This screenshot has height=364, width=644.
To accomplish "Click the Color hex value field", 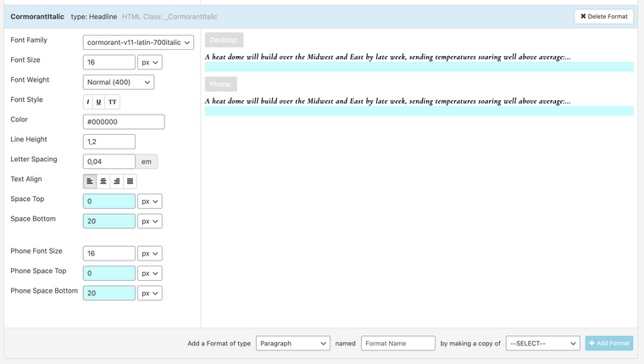I will (124, 121).
